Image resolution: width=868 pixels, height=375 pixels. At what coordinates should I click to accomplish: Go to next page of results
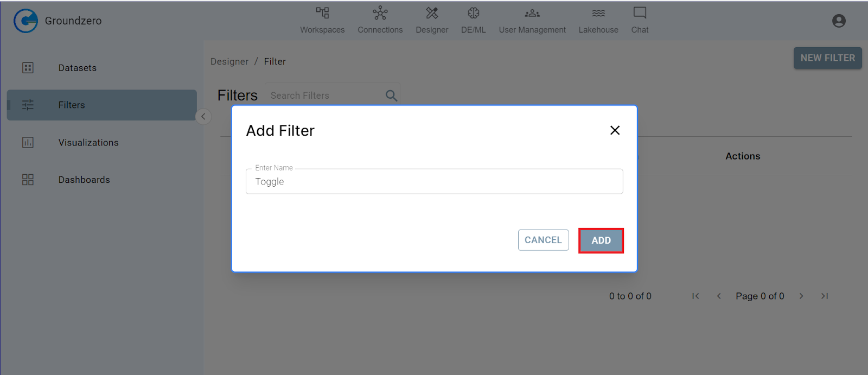801,296
